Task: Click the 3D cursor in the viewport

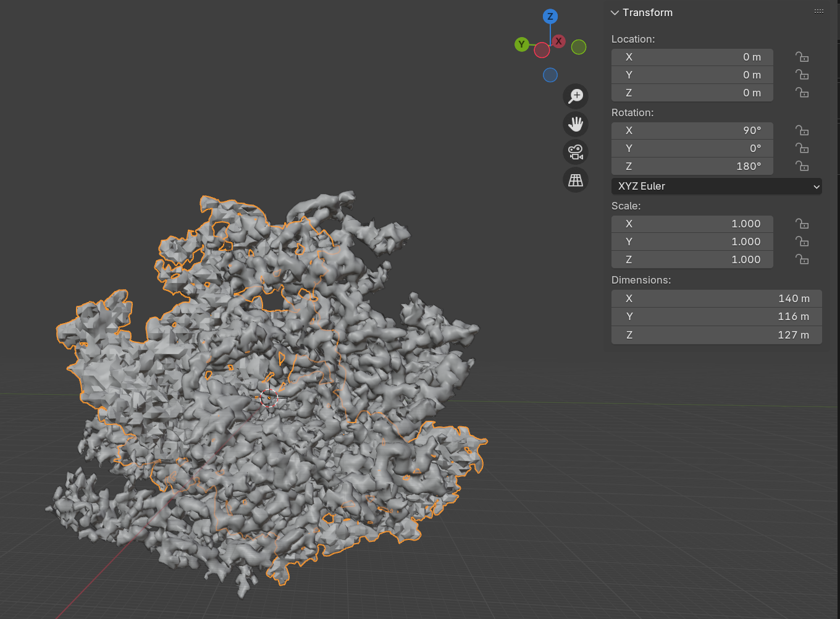Action: [x=269, y=398]
